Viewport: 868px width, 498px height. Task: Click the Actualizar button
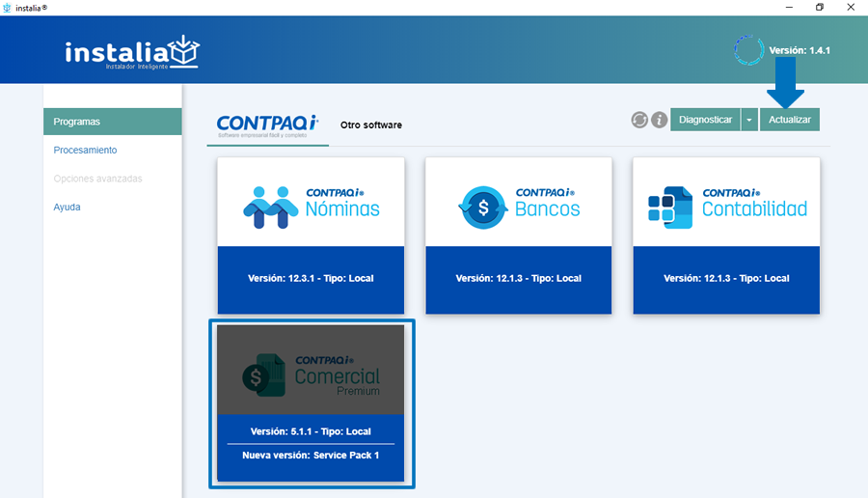pos(789,120)
